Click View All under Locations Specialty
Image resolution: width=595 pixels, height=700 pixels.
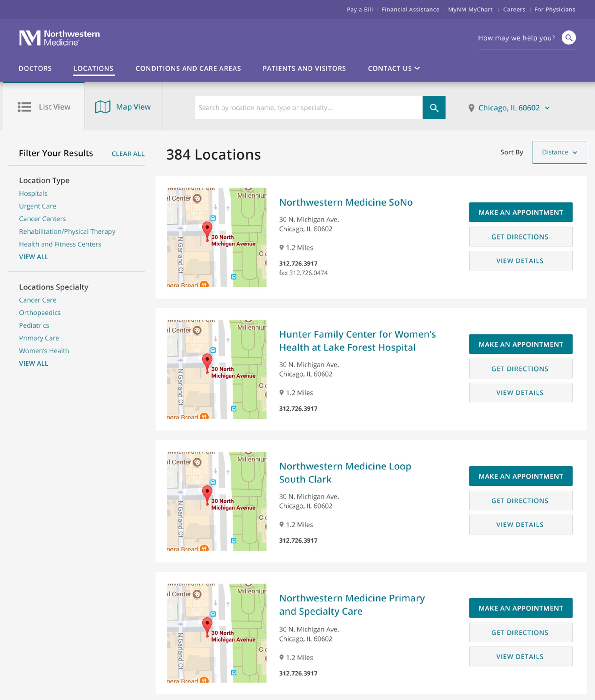(x=33, y=363)
